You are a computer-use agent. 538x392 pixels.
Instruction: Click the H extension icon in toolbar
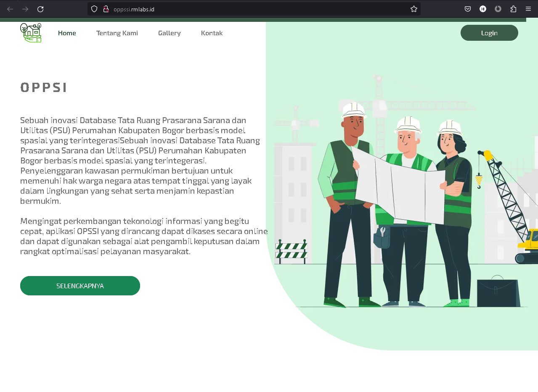(483, 9)
